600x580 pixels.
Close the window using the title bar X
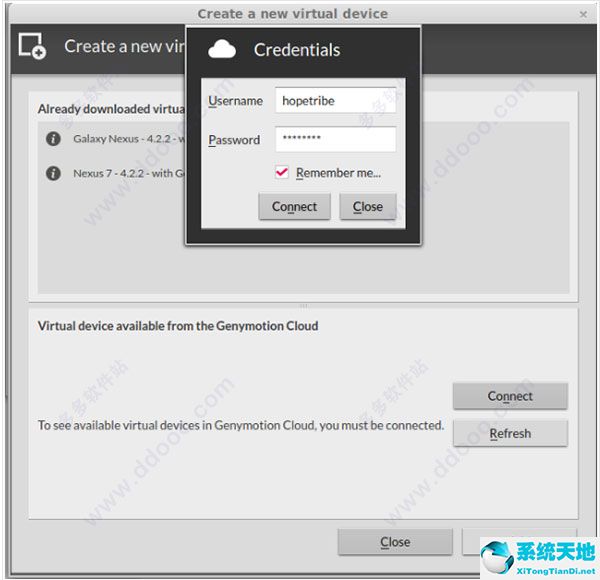[x=583, y=15]
